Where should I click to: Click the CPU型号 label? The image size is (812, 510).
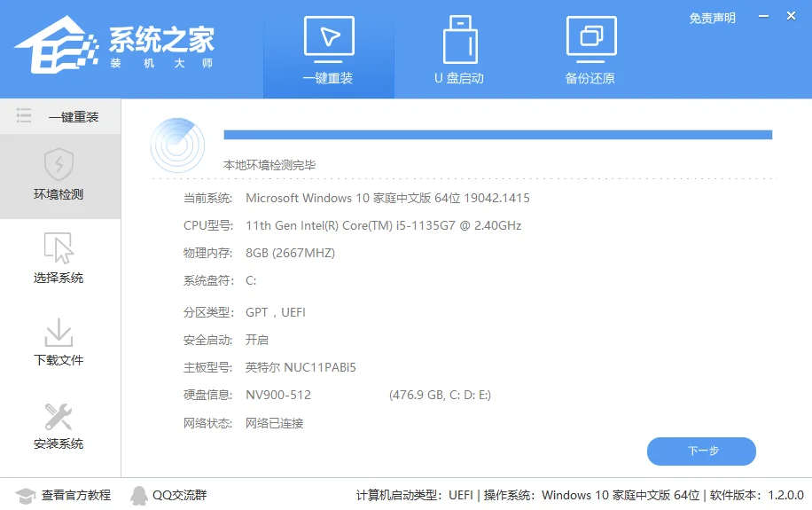208,225
